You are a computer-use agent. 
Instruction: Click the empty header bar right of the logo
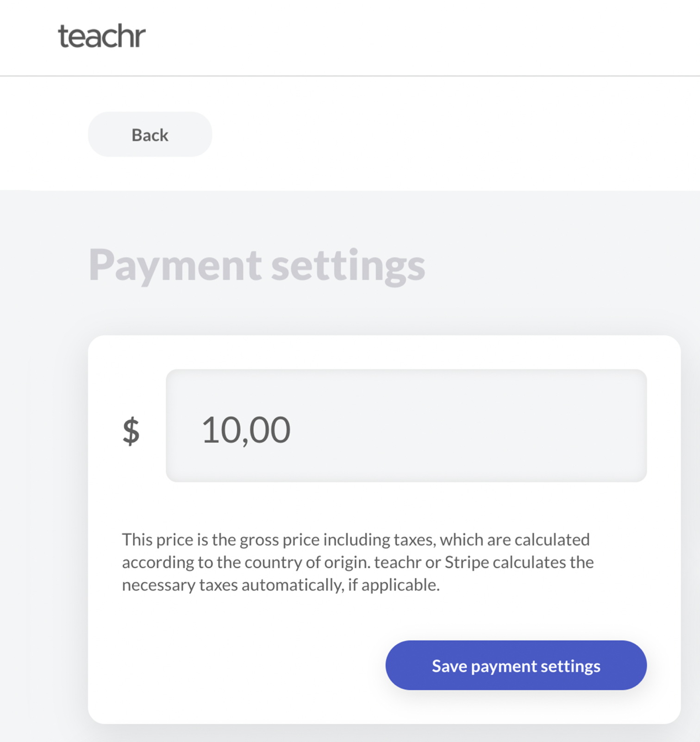[417, 37]
